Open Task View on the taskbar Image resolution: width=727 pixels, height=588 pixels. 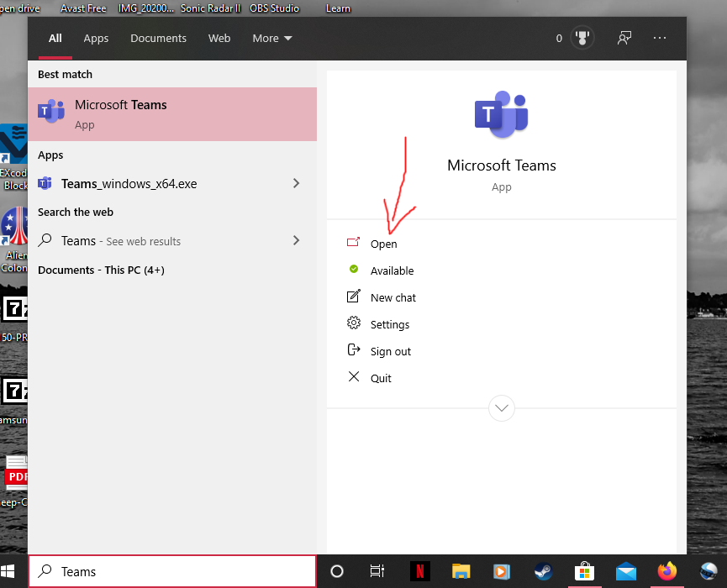[x=377, y=571]
